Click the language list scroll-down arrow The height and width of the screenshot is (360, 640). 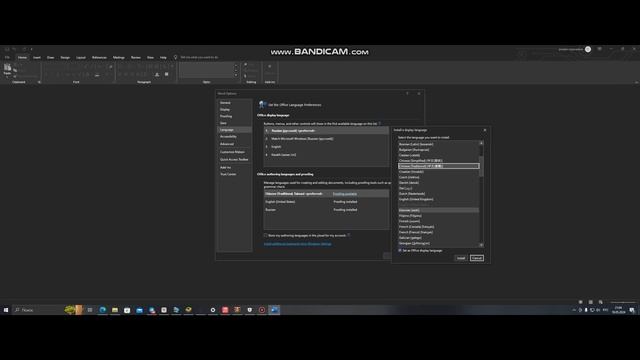coord(481,245)
